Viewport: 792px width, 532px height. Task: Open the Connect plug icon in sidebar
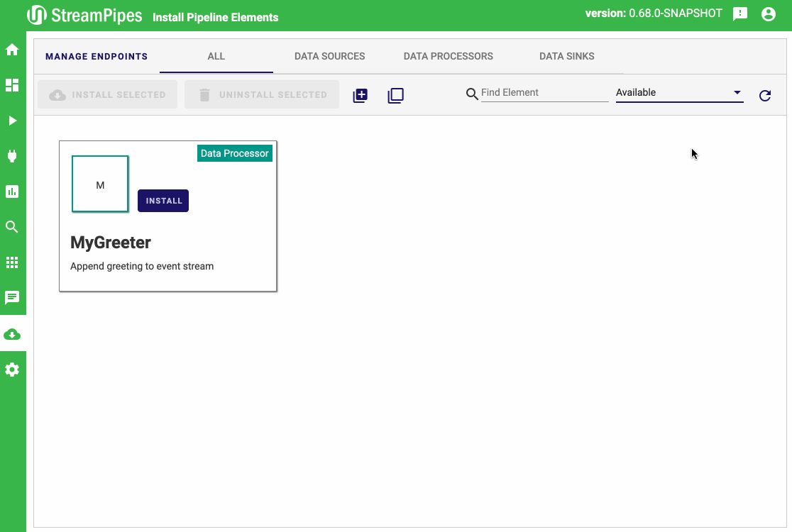12,156
